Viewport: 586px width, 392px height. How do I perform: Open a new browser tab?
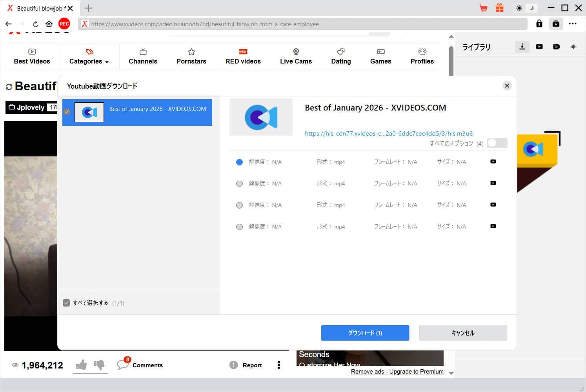click(88, 8)
